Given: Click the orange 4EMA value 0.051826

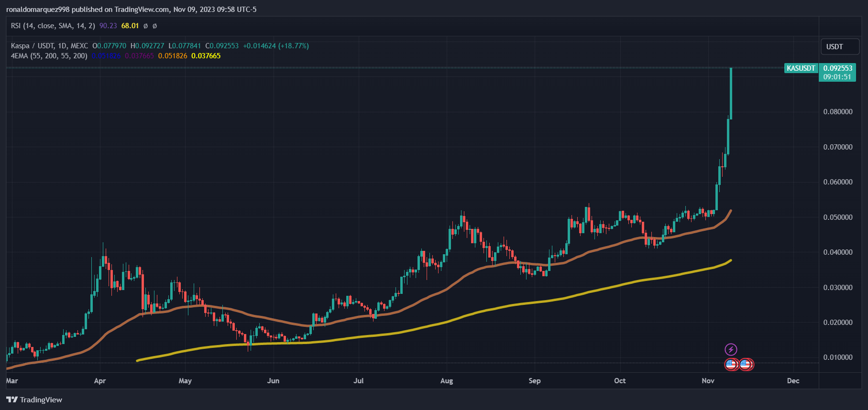Looking at the screenshot, I should (x=173, y=56).
